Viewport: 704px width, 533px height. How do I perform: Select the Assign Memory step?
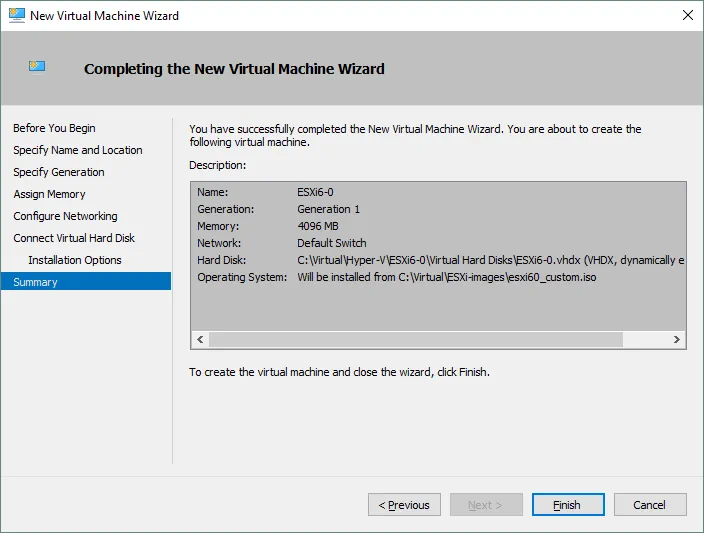49,194
